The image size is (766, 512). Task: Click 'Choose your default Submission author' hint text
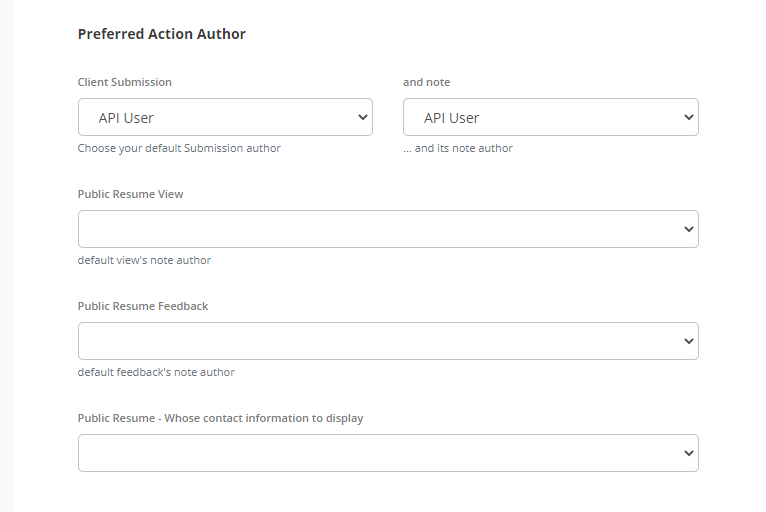tap(179, 148)
